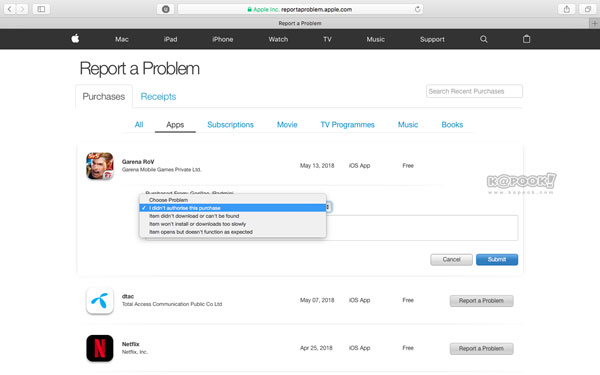Open iPhone in the Apple navigation
This screenshot has height=375, width=600.
coord(222,39)
